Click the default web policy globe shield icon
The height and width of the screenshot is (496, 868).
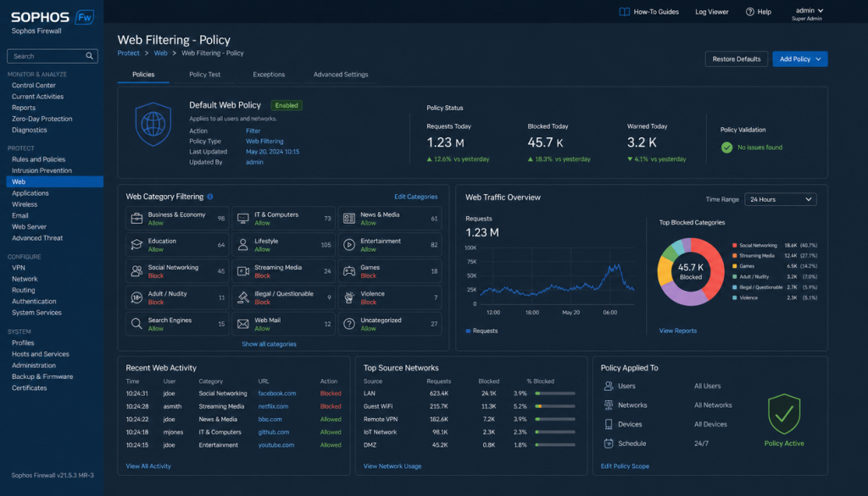(153, 125)
